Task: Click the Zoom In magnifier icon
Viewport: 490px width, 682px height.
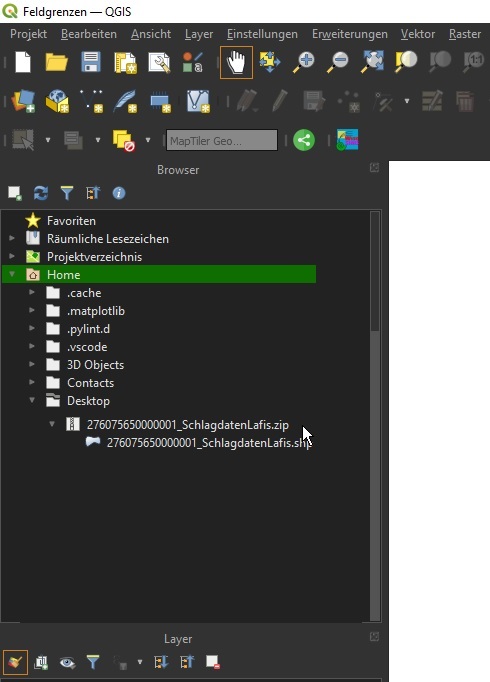Action: pos(304,62)
